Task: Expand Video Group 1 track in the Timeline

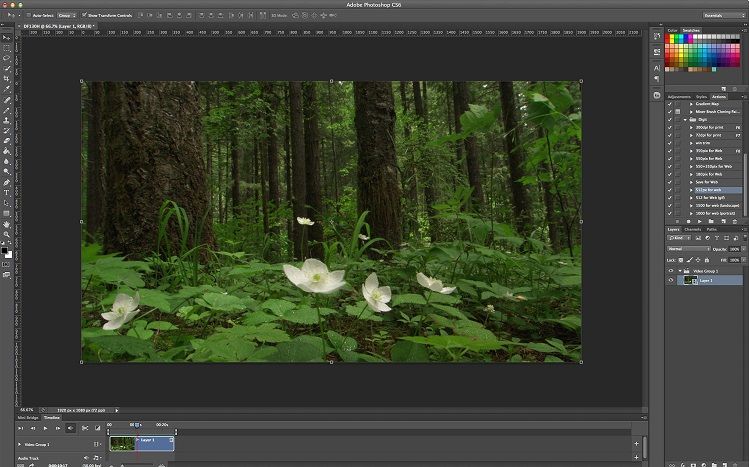Action: (x=19, y=444)
